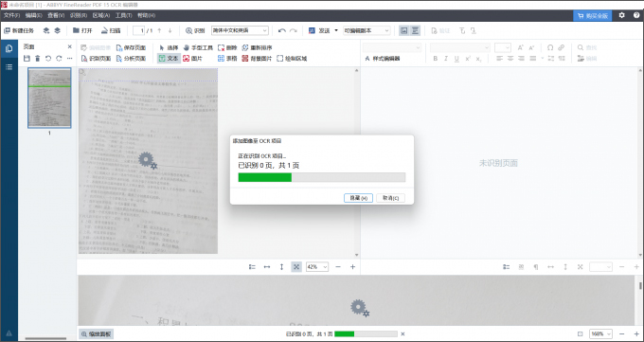Select the page 1 thumbnail
The width and height of the screenshot is (644, 342).
point(49,99)
